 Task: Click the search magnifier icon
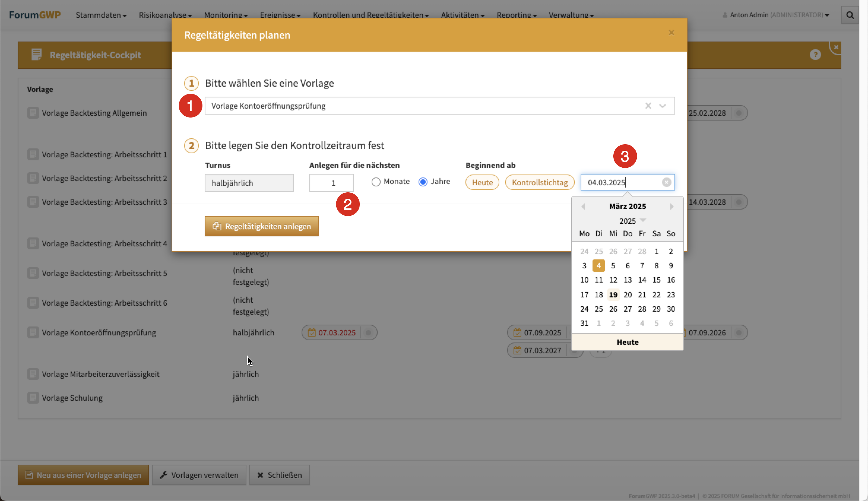850,15
